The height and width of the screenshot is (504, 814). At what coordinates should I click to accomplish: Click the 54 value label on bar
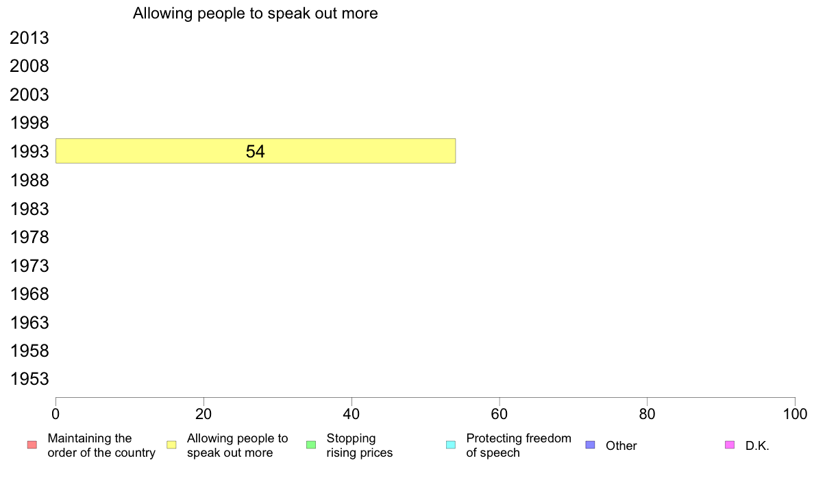[256, 151]
